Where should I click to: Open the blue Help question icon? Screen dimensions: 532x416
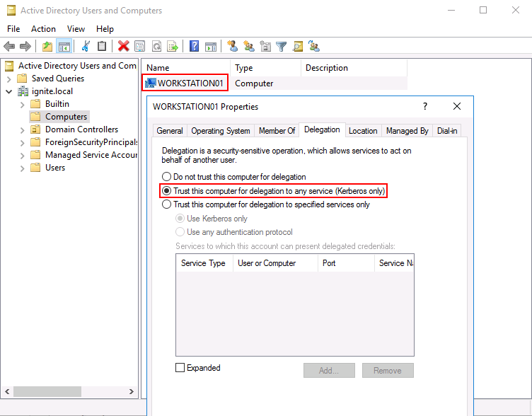point(194,46)
